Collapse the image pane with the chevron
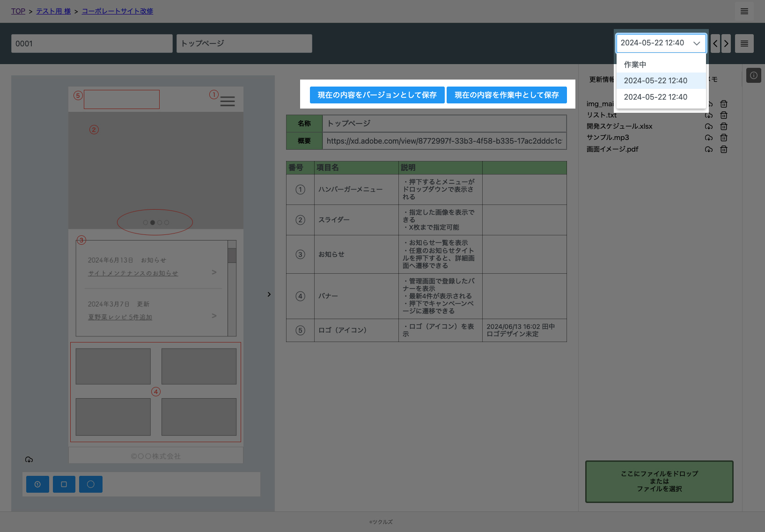This screenshot has width=765, height=532. [x=269, y=294]
